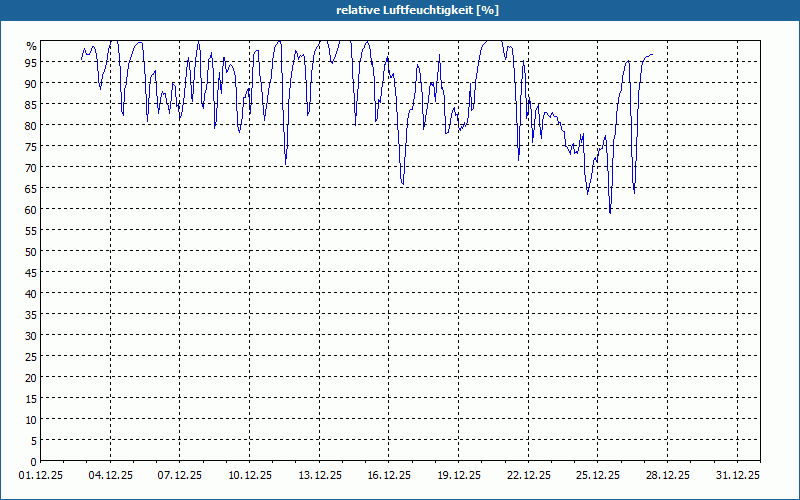Click the 28.12.25 date label
The width and height of the screenshot is (800, 500).
[668, 475]
